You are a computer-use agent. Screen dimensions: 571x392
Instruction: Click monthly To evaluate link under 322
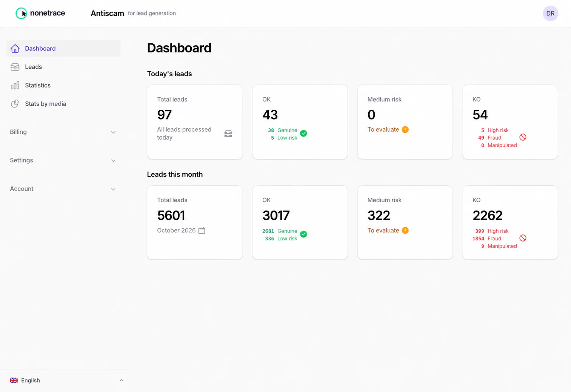pyautogui.click(x=383, y=230)
